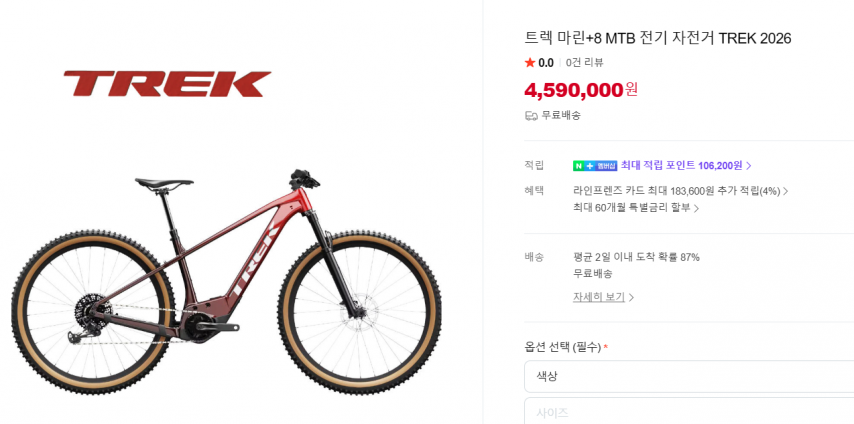Open the 최대 60개월 특별금리 할부 info
Screen dimensions: 854x424
tap(631, 208)
